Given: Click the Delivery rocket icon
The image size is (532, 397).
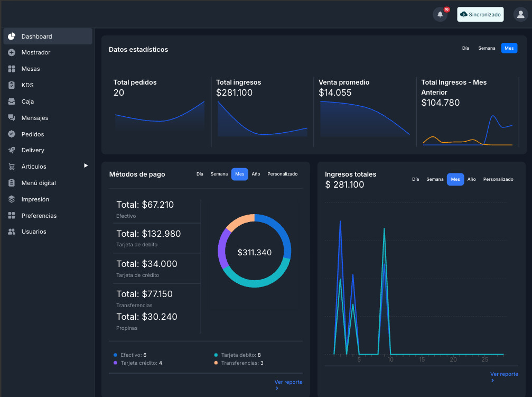Looking at the screenshot, I should click(12, 150).
